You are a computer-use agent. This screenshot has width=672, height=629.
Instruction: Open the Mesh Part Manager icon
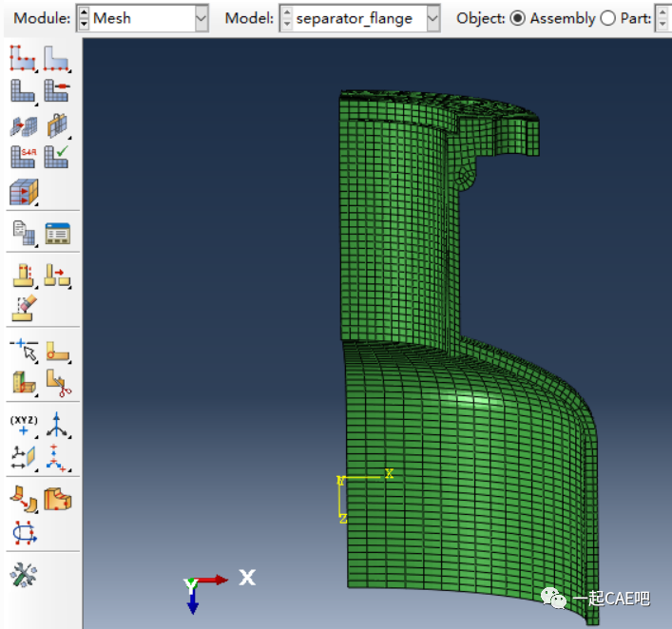point(57,234)
